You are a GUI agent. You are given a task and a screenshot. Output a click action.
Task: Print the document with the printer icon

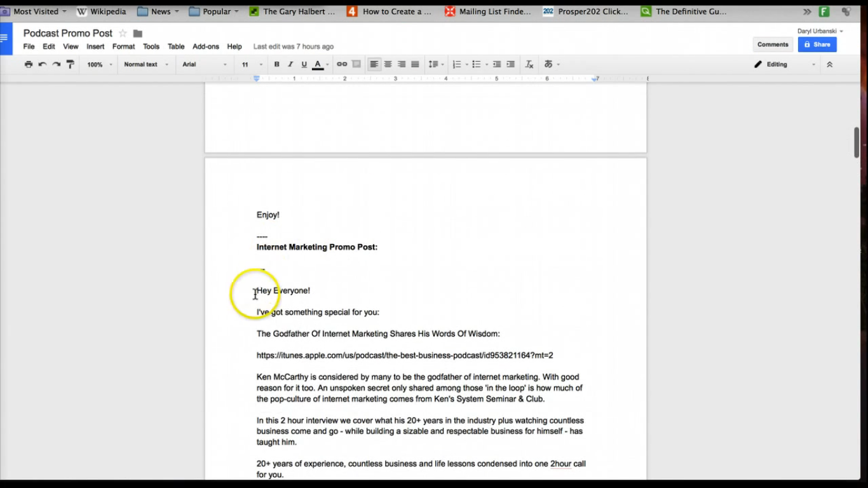point(29,64)
